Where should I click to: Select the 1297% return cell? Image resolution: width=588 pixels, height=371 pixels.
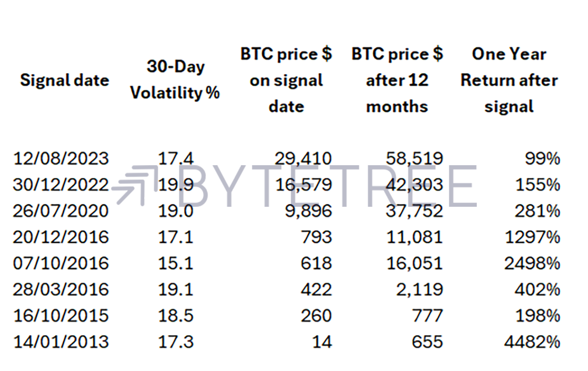[532, 237]
